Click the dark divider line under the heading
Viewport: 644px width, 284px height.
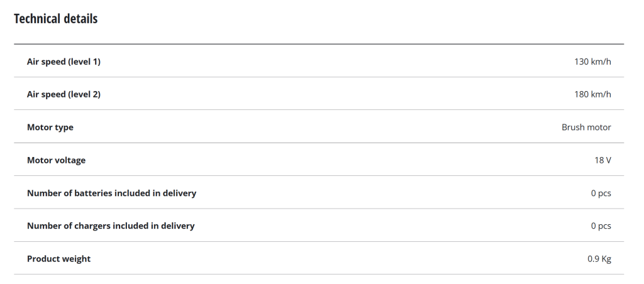(319, 44)
